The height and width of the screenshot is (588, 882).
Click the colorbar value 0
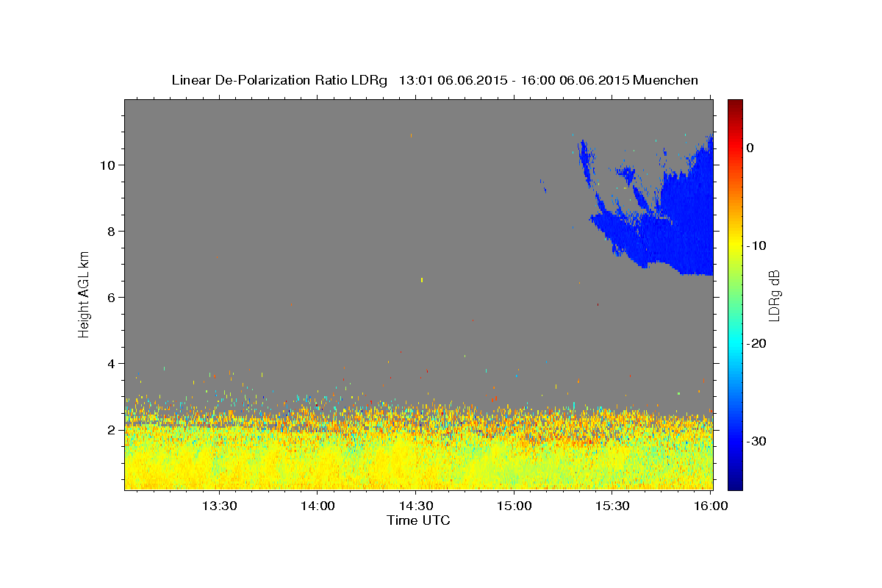[750, 148]
